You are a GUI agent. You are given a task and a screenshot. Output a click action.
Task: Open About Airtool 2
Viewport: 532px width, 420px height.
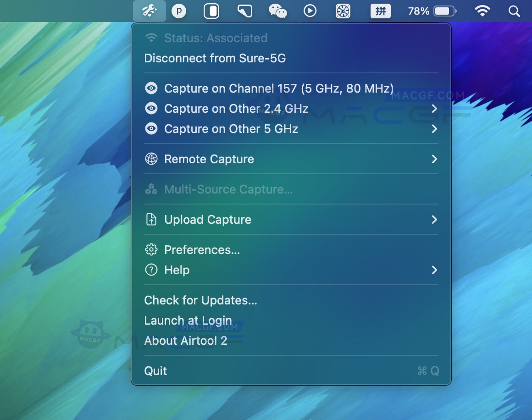(185, 341)
